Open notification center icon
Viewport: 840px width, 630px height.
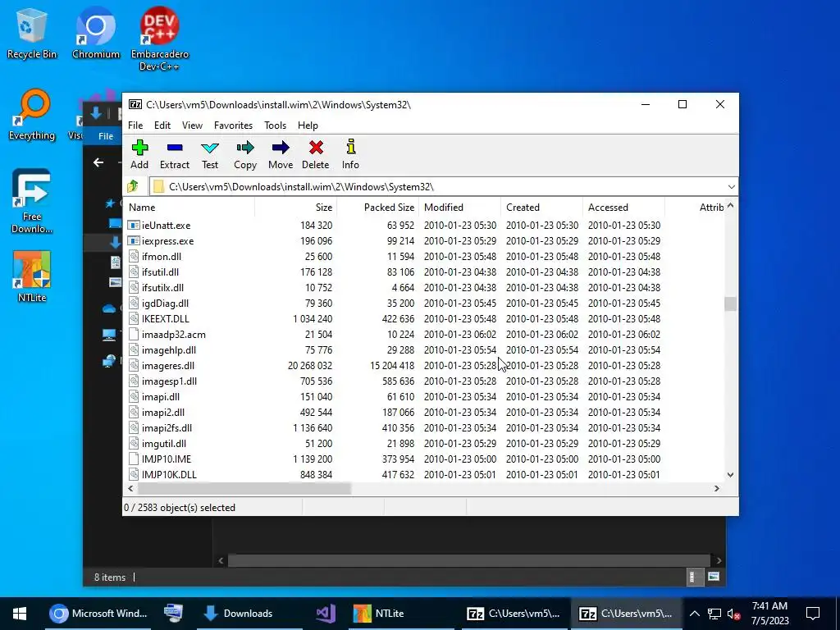[813, 614]
